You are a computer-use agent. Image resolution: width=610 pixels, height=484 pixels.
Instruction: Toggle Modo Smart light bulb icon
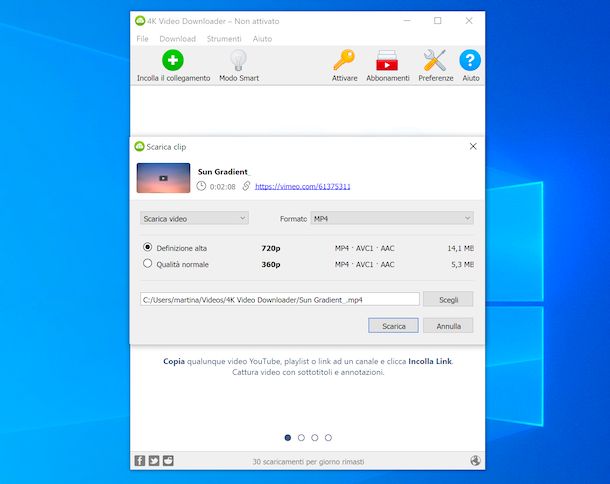(238, 60)
